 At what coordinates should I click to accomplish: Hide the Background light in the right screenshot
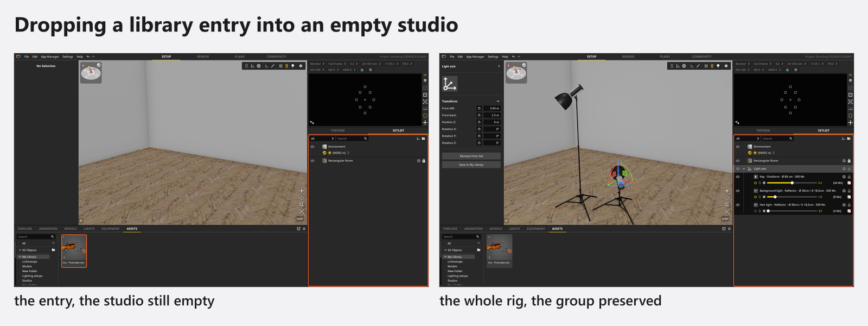tap(737, 191)
